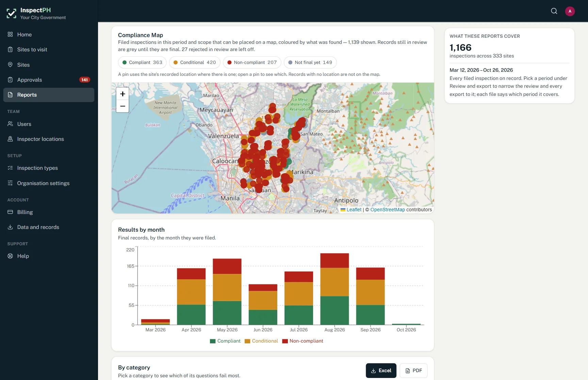Click the "1,166" inspections total

point(460,48)
